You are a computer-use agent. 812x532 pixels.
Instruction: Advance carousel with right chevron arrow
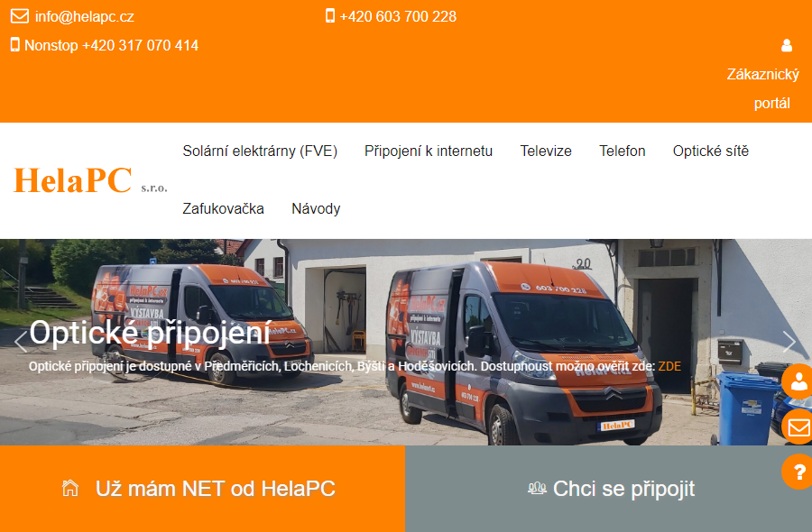(789, 342)
